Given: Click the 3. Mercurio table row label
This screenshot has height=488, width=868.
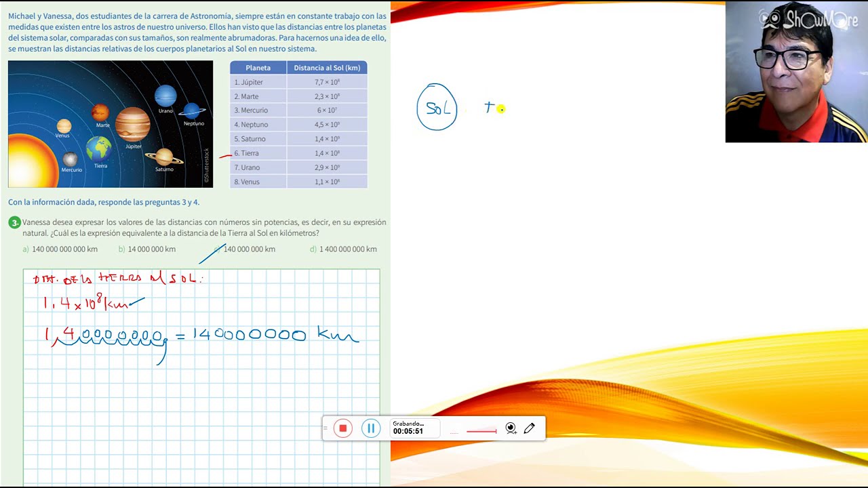Looking at the screenshot, I should [251, 110].
